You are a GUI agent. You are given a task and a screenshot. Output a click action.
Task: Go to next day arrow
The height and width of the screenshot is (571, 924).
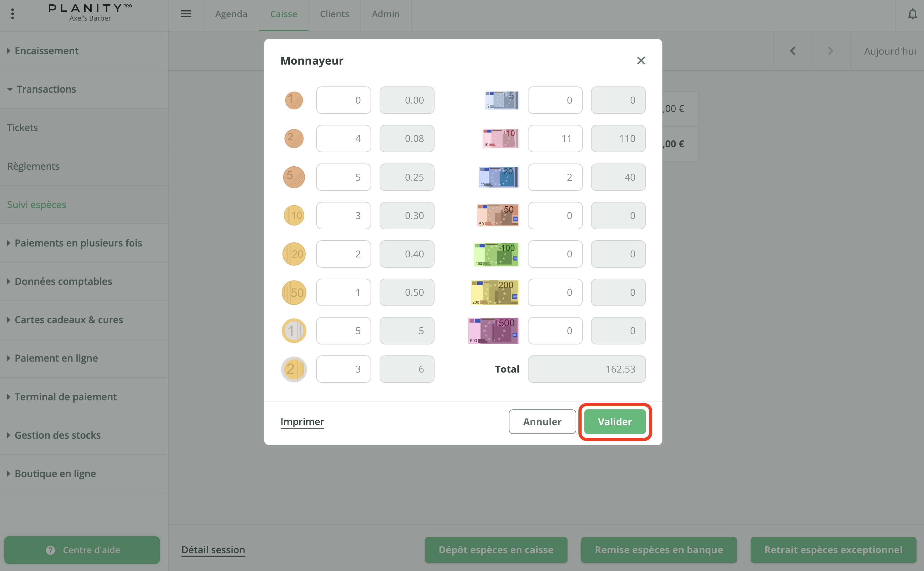pyautogui.click(x=830, y=51)
